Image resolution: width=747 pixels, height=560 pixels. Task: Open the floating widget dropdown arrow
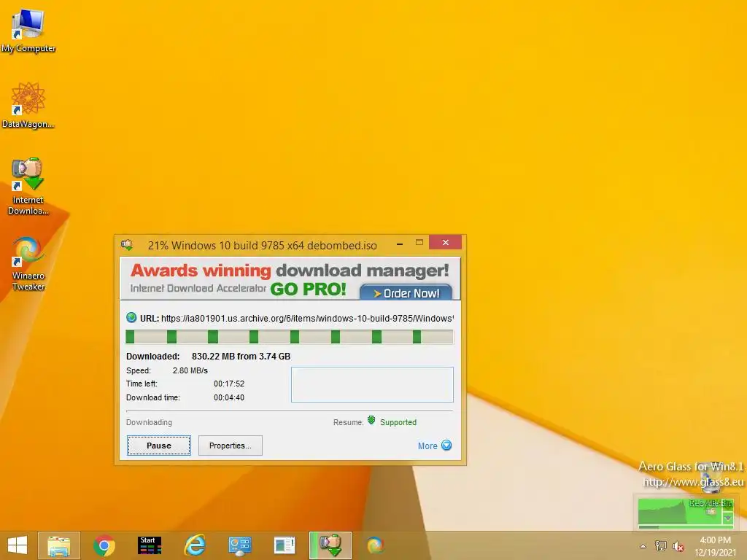pyautogui.click(x=728, y=518)
